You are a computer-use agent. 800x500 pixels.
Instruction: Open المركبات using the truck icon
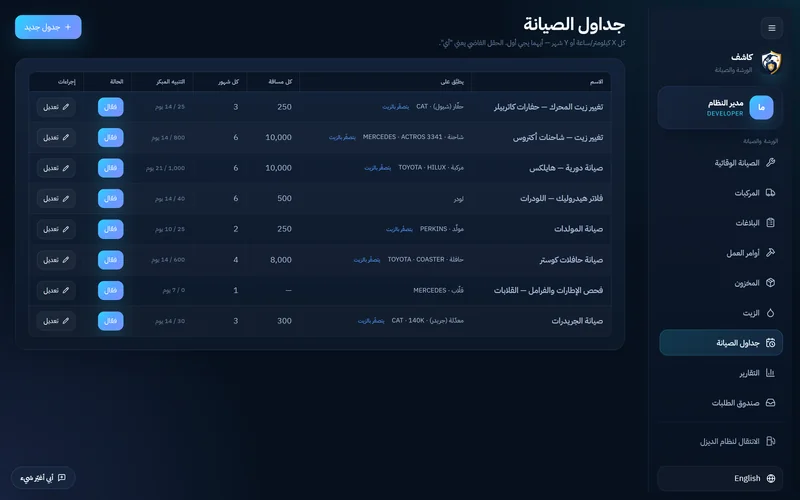coord(770,192)
